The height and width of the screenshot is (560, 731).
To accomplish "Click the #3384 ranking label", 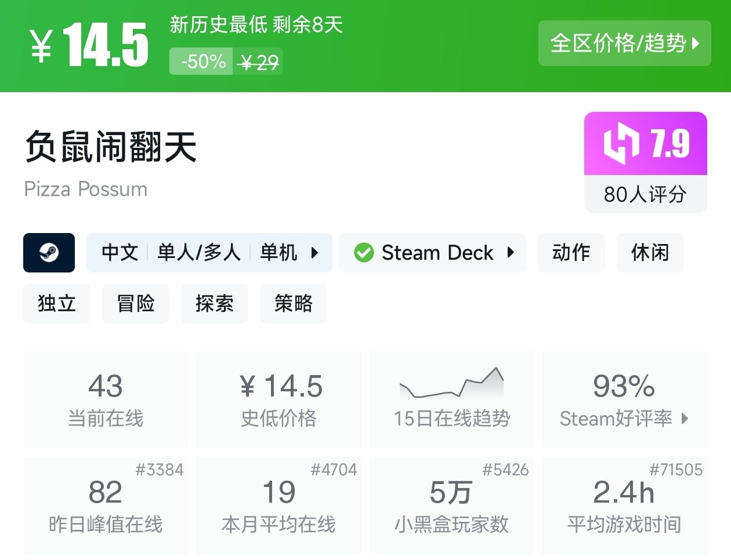I will pos(160,470).
